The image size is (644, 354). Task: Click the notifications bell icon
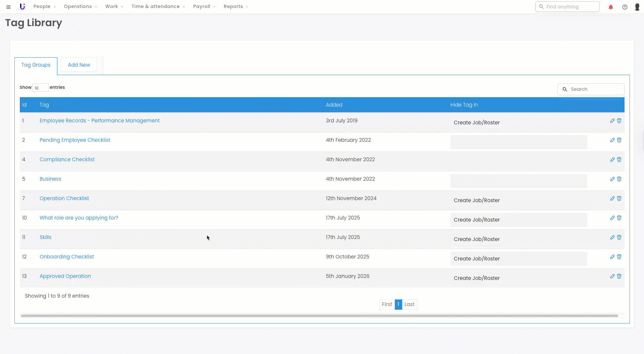(610, 7)
